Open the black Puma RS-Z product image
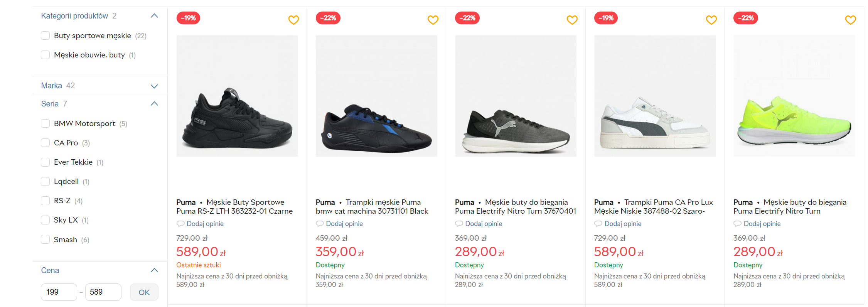Image resolution: width=868 pixels, height=307 pixels. (x=237, y=96)
